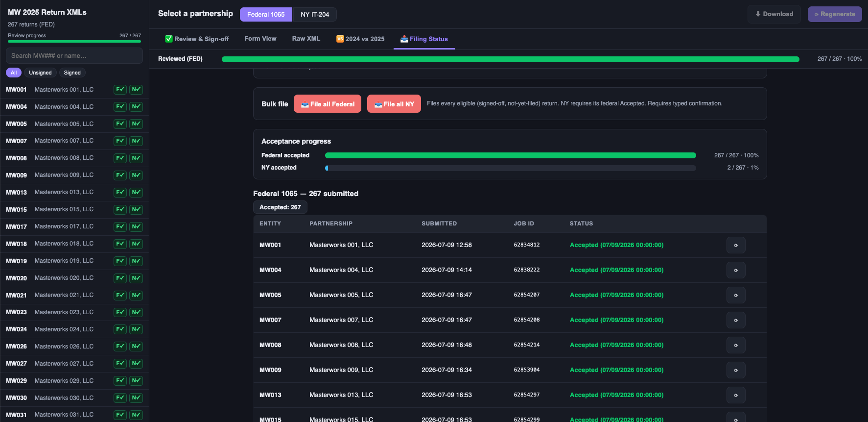Click the ENTITY column header
Screen dimensions: 868x422
click(270, 223)
